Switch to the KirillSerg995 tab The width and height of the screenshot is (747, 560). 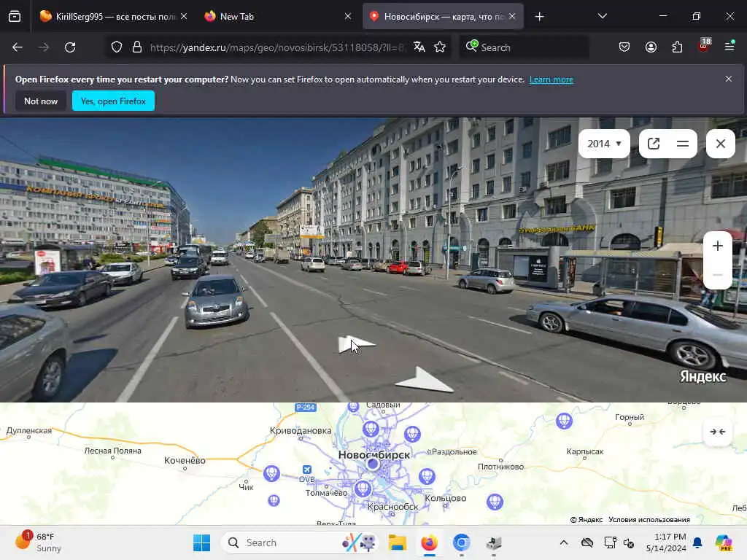point(113,17)
